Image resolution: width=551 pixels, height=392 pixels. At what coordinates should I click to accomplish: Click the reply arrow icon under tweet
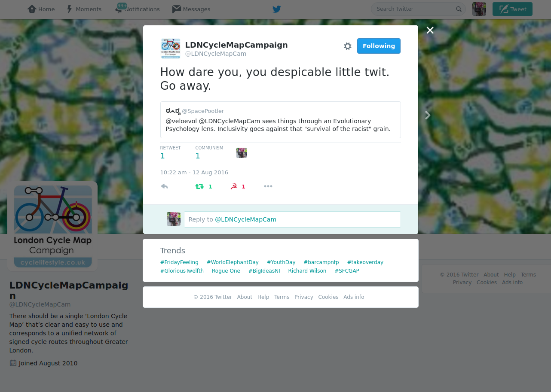coord(164,186)
